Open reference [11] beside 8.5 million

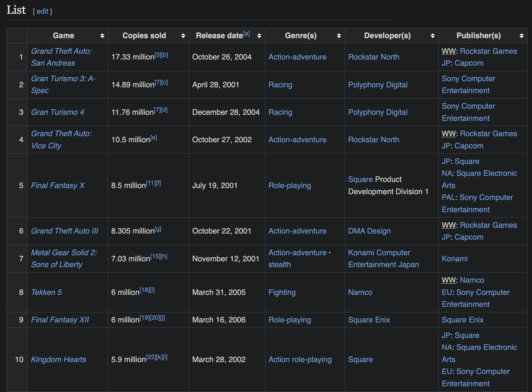pyautogui.click(x=151, y=183)
